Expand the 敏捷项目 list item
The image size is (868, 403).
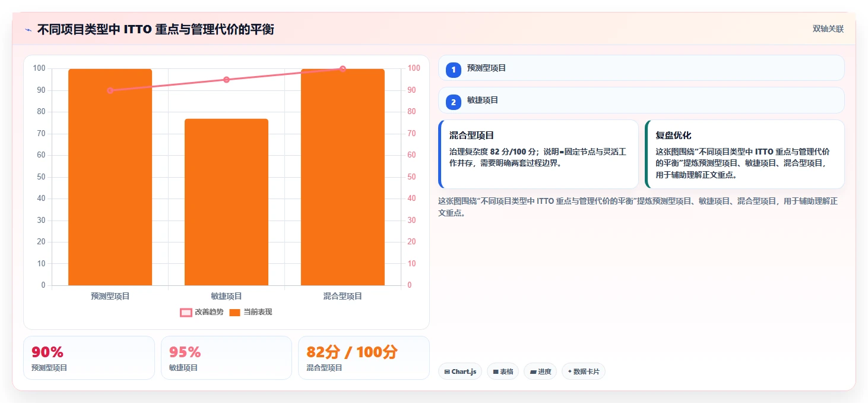[641, 100]
